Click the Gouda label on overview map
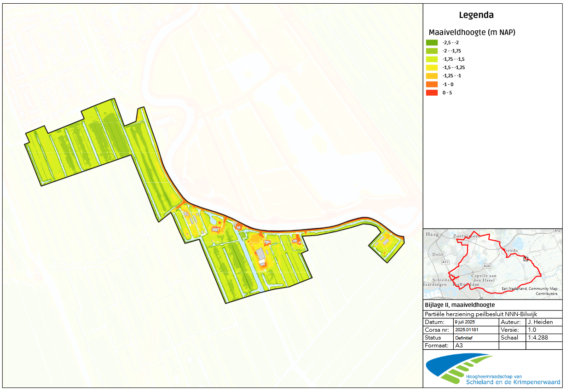 [x=511, y=251]
